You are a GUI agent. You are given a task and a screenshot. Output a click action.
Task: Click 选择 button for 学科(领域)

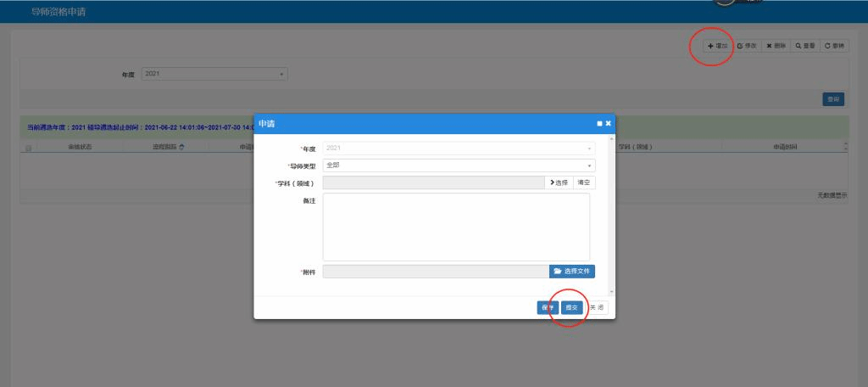(559, 182)
